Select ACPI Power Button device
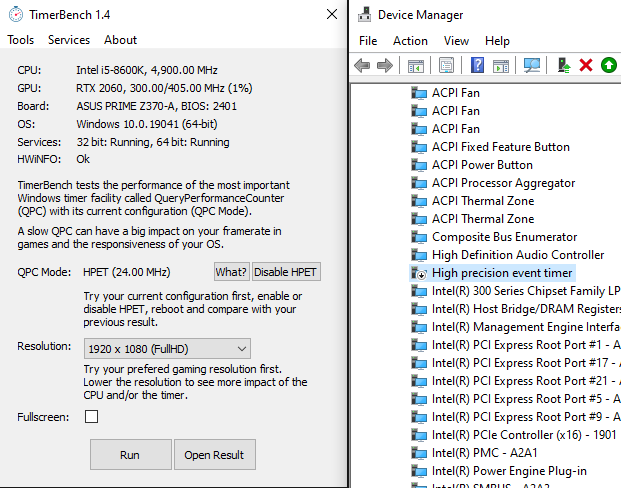621x488 pixels. [482, 165]
